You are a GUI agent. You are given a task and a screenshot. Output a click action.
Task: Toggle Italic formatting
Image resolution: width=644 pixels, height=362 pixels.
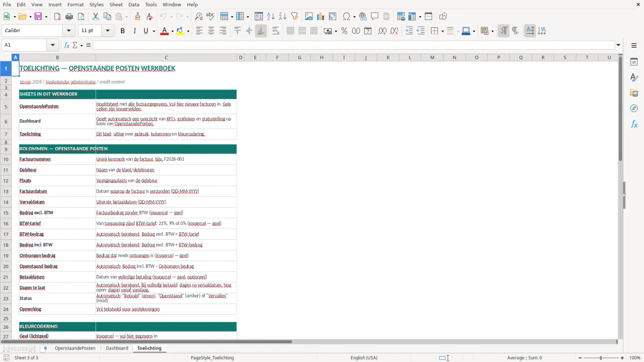point(134,31)
